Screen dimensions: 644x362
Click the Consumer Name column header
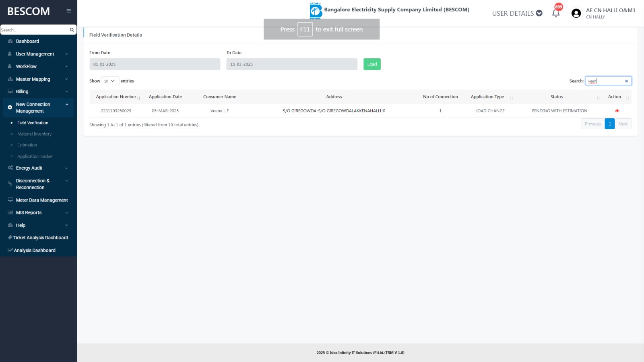pyautogui.click(x=220, y=97)
